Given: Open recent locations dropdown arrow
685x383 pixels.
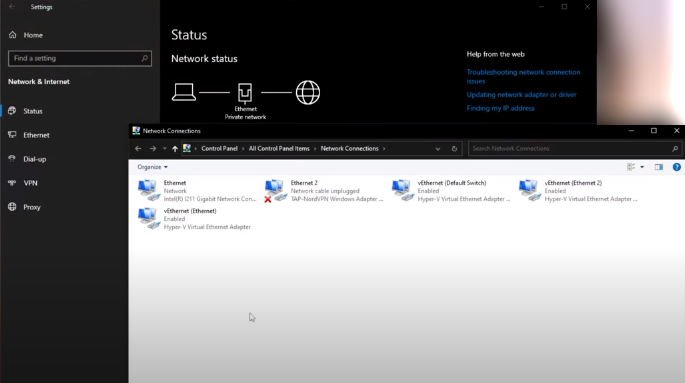Looking at the screenshot, I should [x=164, y=148].
